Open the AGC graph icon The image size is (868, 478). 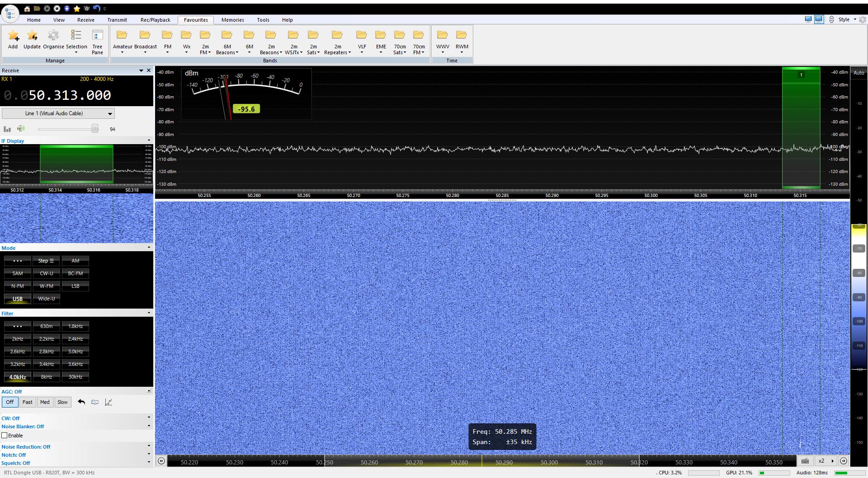point(108,402)
